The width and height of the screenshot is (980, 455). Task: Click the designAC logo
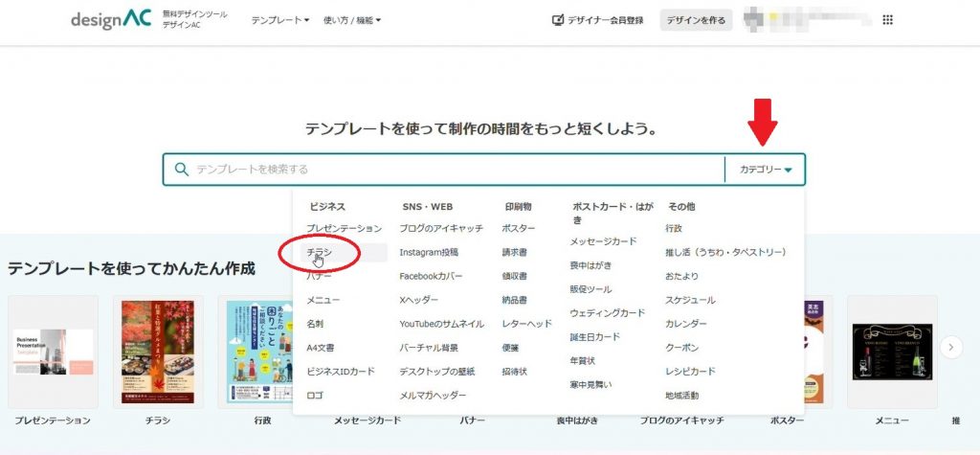pos(111,19)
